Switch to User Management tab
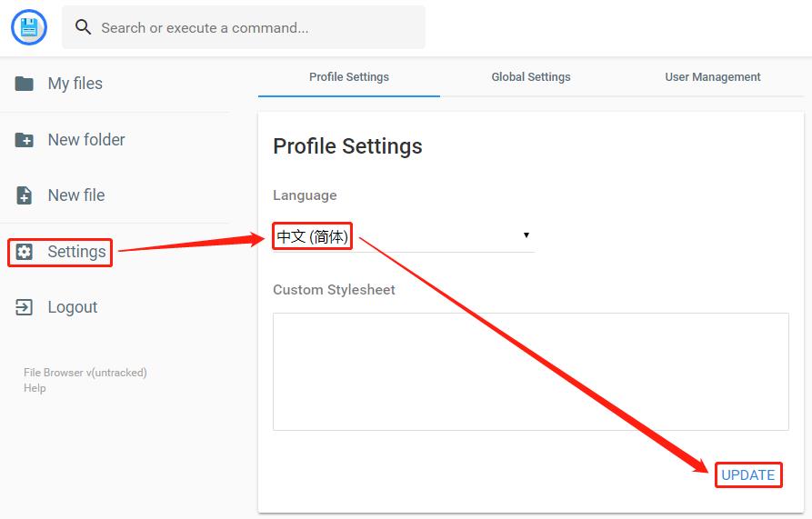This screenshot has width=812, height=519. pyautogui.click(x=713, y=77)
